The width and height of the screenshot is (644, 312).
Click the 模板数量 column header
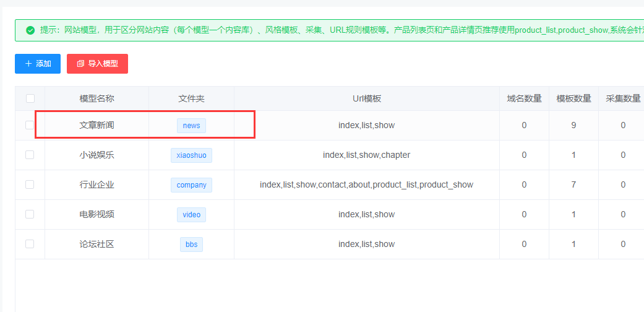573,98
